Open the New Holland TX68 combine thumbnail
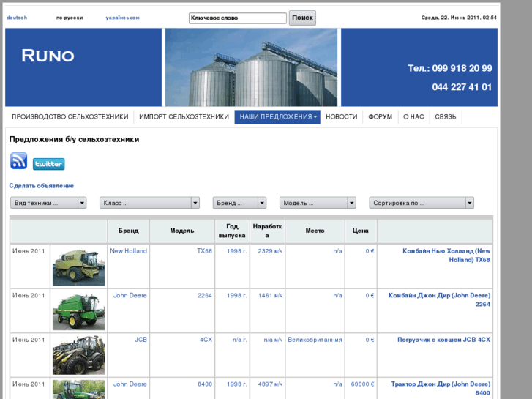Image resolution: width=532 pixels, height=399 pixels. click(x=78, y=266)
